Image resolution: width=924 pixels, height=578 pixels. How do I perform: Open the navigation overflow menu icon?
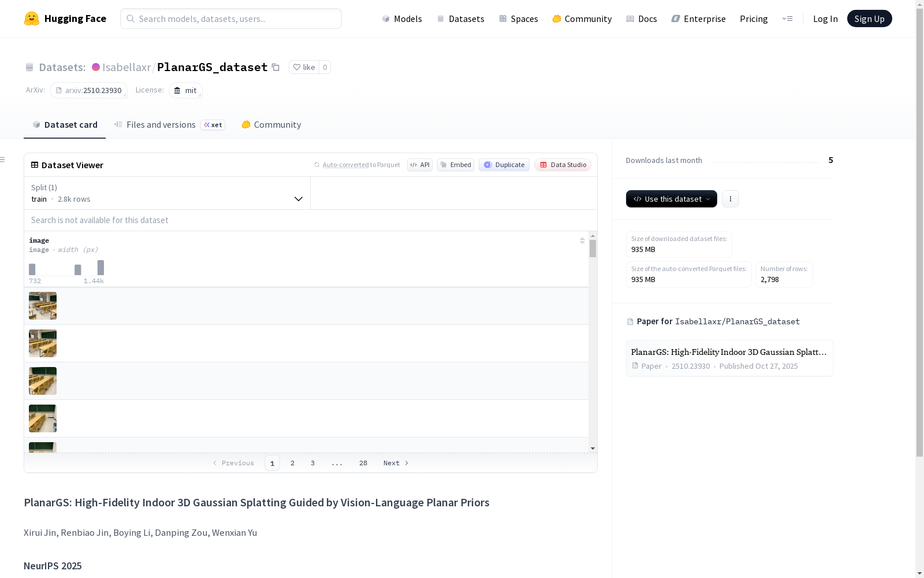pos(787,18)
